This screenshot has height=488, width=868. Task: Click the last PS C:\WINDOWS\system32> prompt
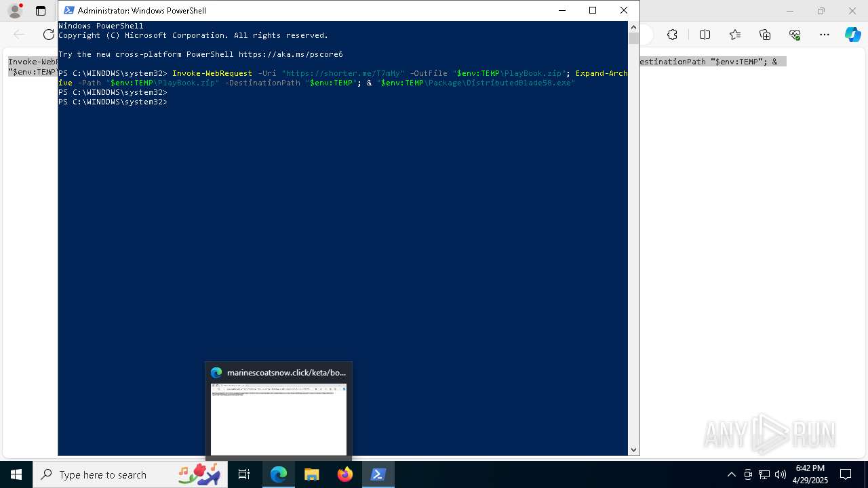[113, 102]
